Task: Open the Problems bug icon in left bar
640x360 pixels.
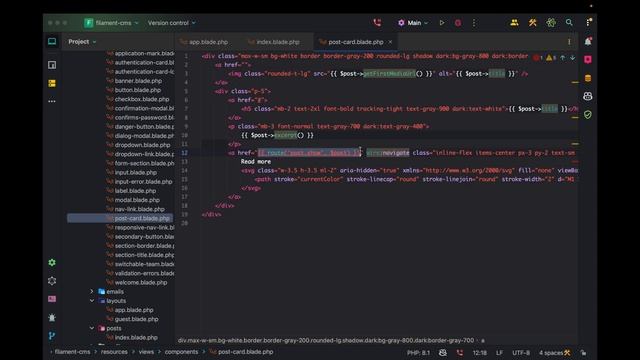Action: [x=52, y=317]
